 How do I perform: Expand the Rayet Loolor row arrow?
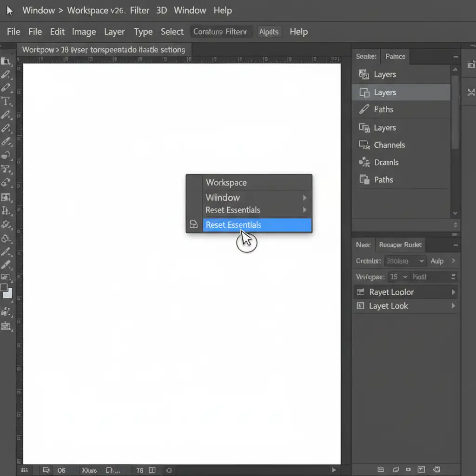[453, 292]
